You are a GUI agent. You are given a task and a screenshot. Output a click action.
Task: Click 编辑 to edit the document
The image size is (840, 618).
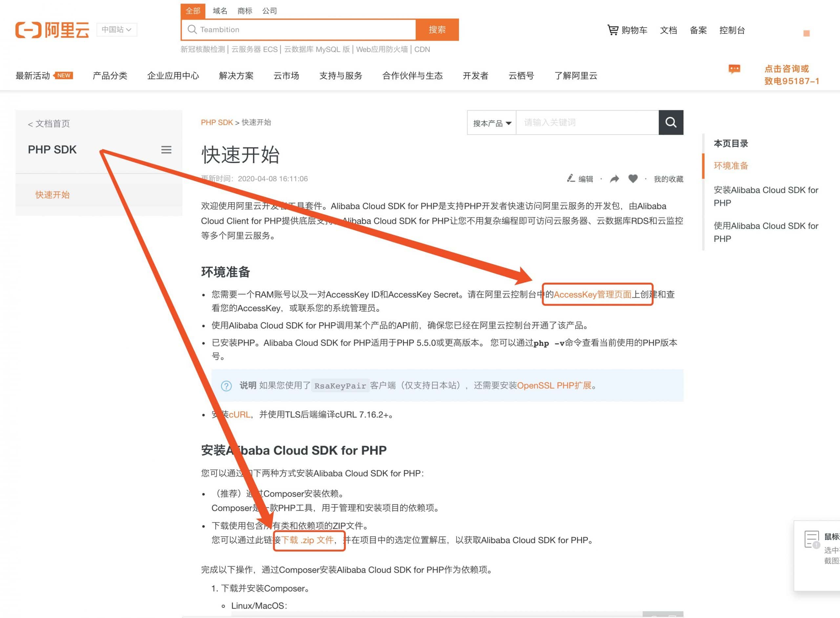coord(586,179)
